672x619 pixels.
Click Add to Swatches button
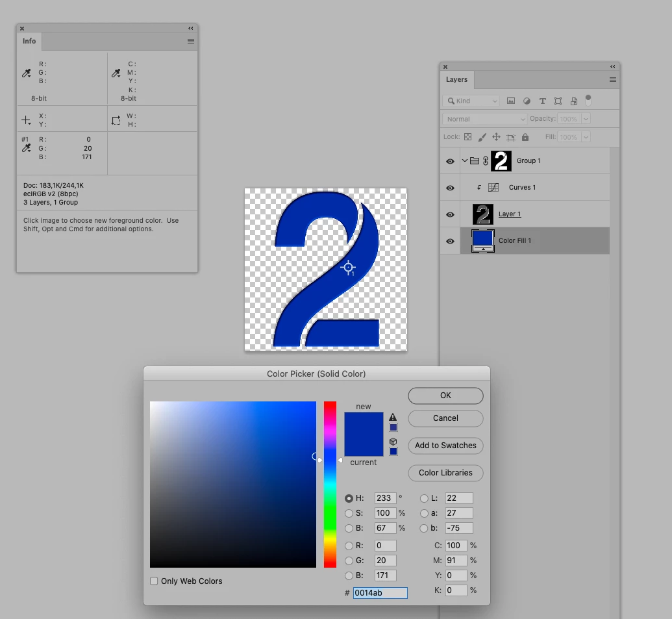[x=445, y=446]
